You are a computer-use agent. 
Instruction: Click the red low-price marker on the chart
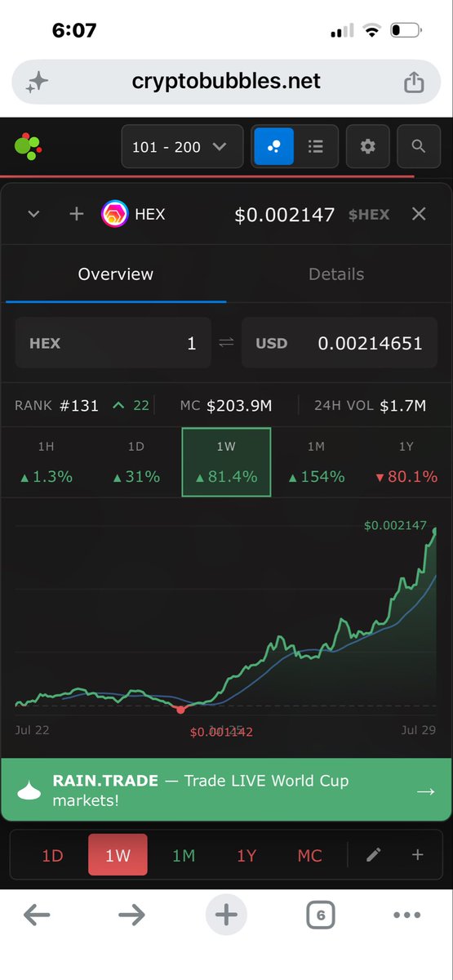pyautogui.click(x=181, y=710)
